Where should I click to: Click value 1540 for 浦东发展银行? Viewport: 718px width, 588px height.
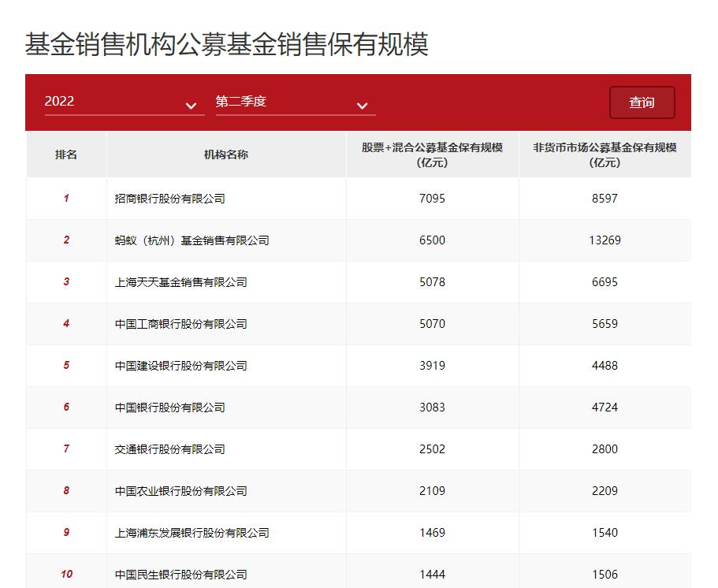605,533
